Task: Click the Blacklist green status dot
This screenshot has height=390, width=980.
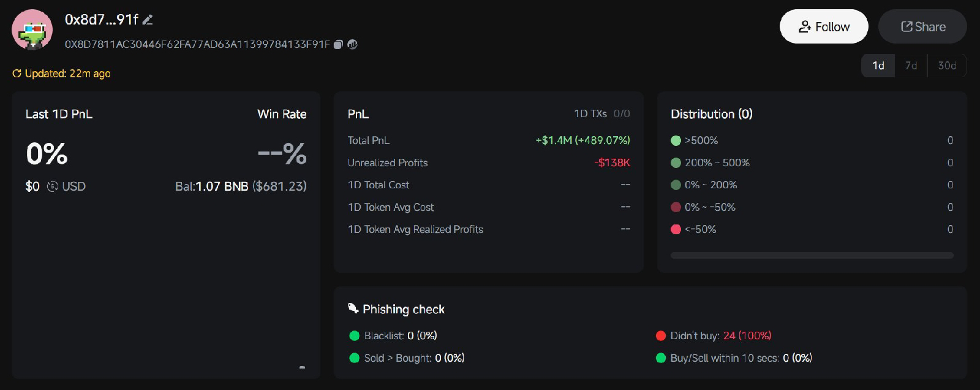Action: coord(354,335)
